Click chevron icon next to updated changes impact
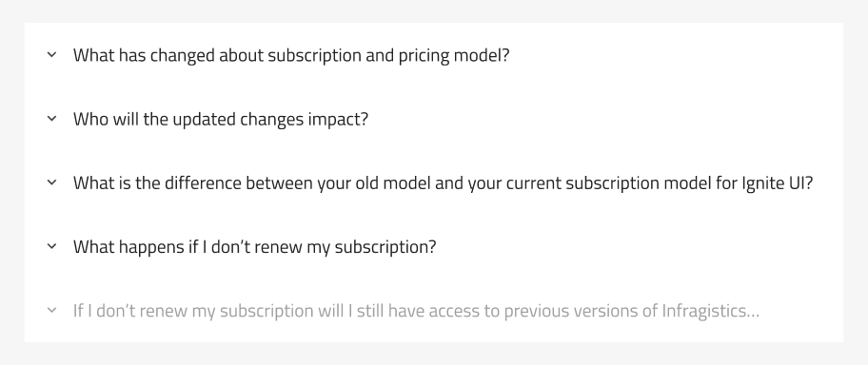The image size is (868, 365). coord(51,119)
